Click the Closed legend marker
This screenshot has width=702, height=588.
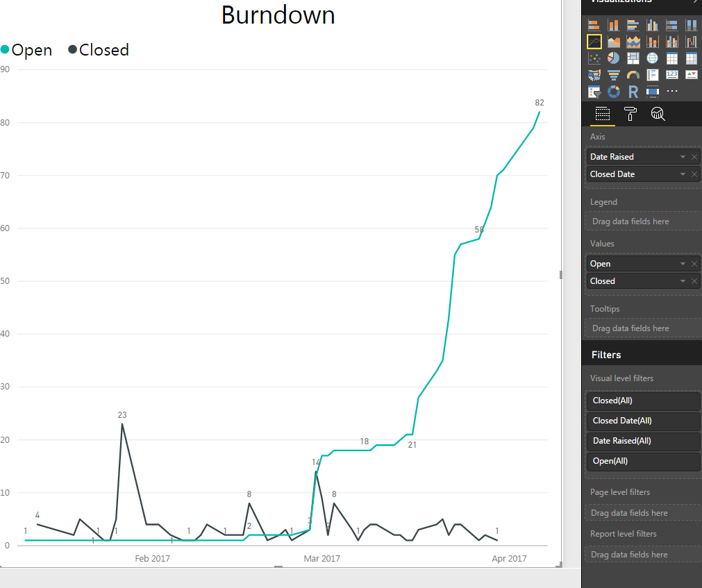[x=72, y=49]
